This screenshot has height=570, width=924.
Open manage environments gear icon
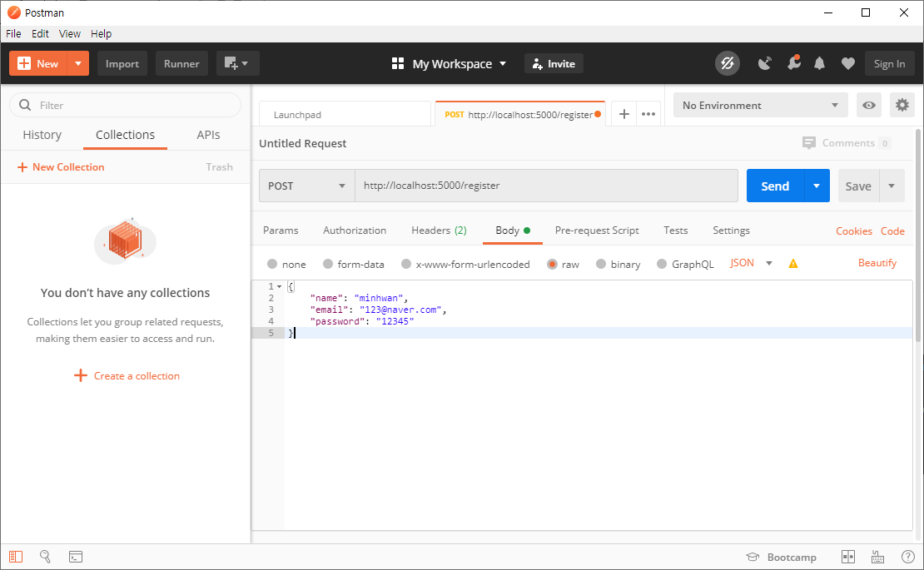click(902, 106)
